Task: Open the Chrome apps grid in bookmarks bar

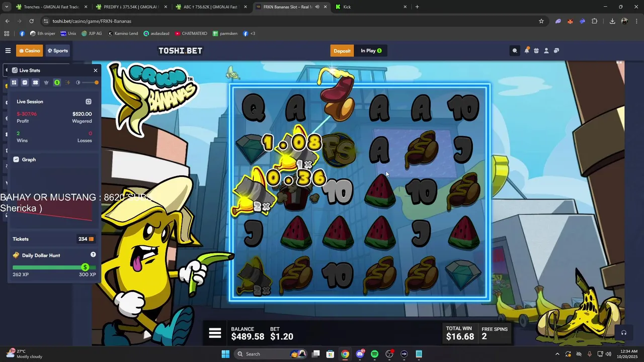Action: (x=7, y=34)
